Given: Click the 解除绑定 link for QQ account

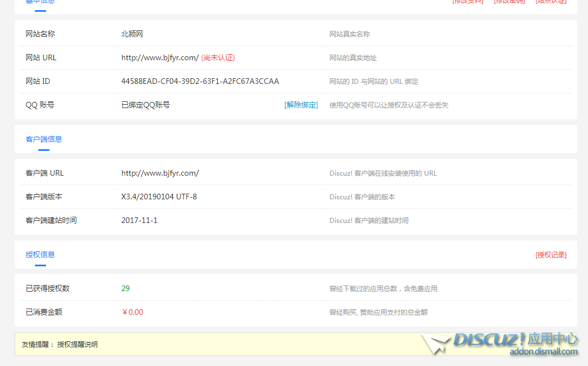Looking at the screenshot, I should (x=301, y=105).
